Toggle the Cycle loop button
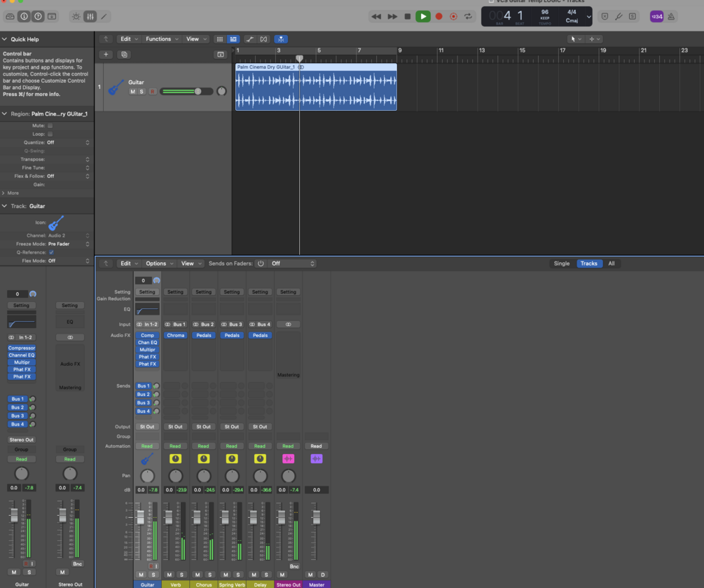This screenshot has height=588, width=704. pyautogui.click(x=469, y=17)
